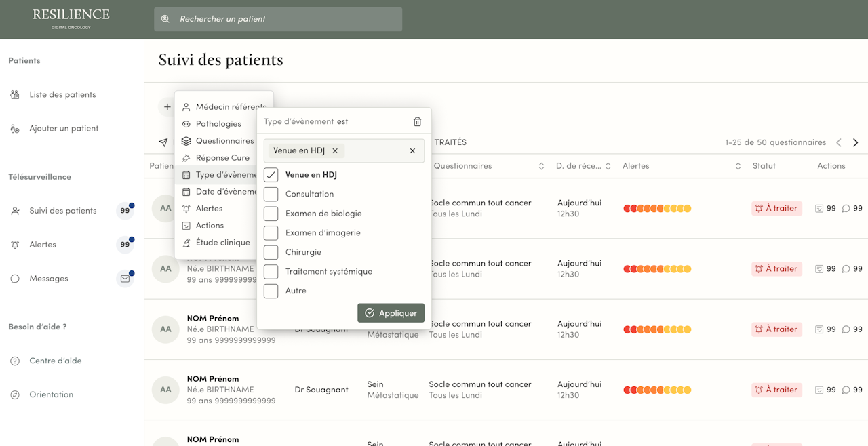Focus the Rechercher un patient search field
868x446 pixels.
point(285,19)
